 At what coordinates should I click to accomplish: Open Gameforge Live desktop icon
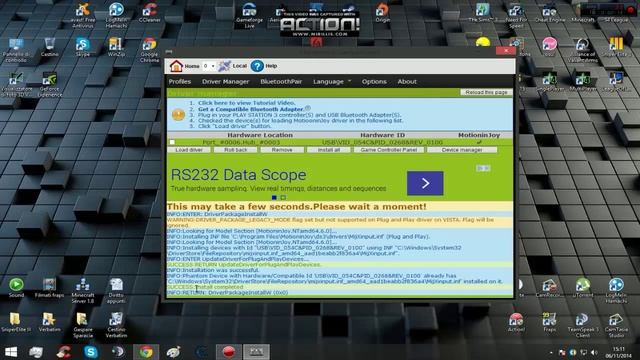coord(249,16)
